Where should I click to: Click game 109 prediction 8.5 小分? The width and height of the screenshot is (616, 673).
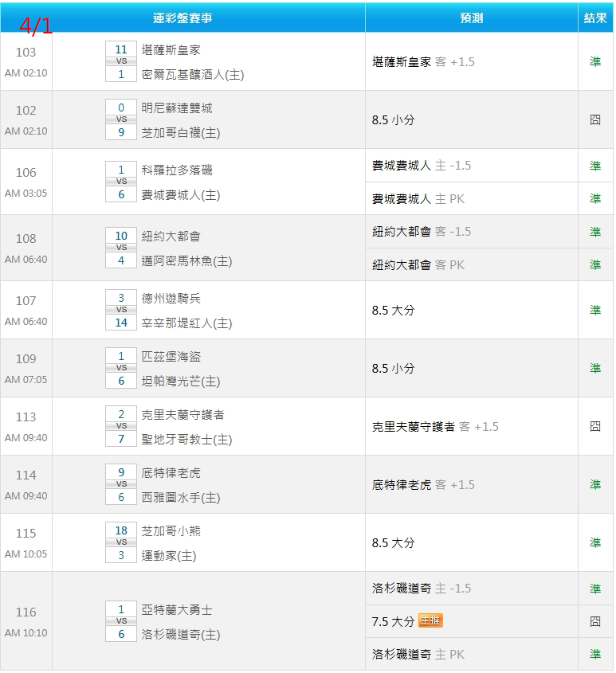393,368
